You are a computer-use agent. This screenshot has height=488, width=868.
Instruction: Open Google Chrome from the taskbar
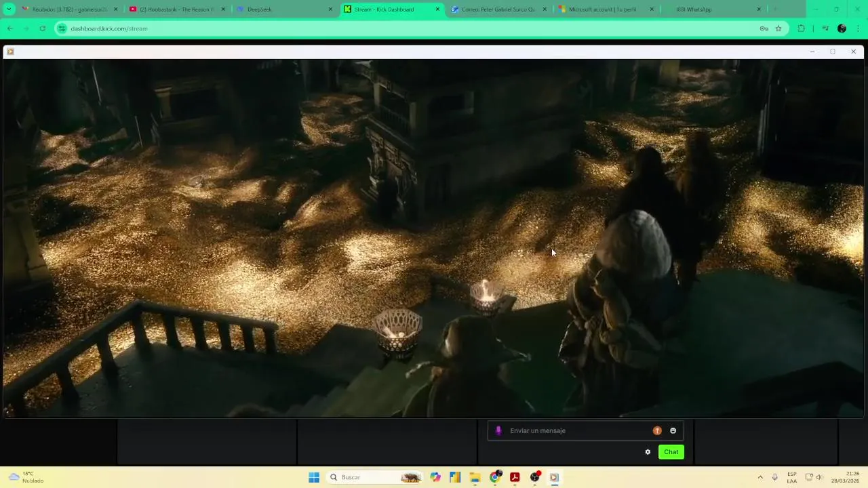495,477
